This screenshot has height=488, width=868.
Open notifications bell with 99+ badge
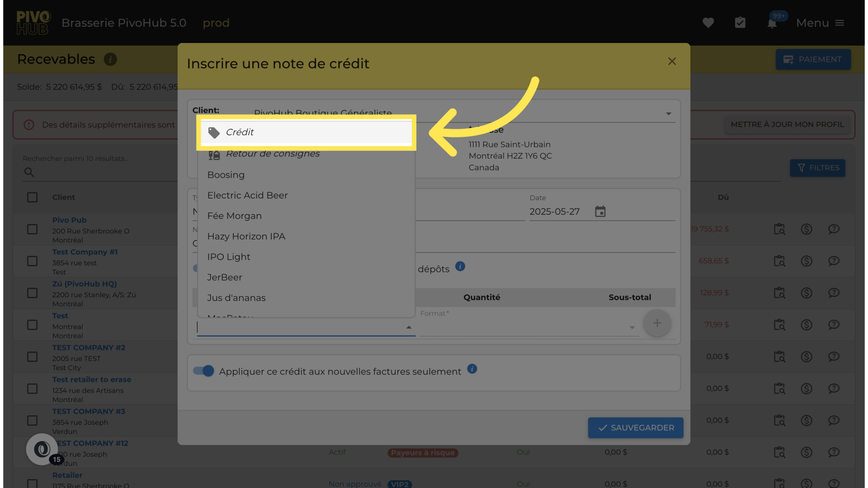point(772,23)
